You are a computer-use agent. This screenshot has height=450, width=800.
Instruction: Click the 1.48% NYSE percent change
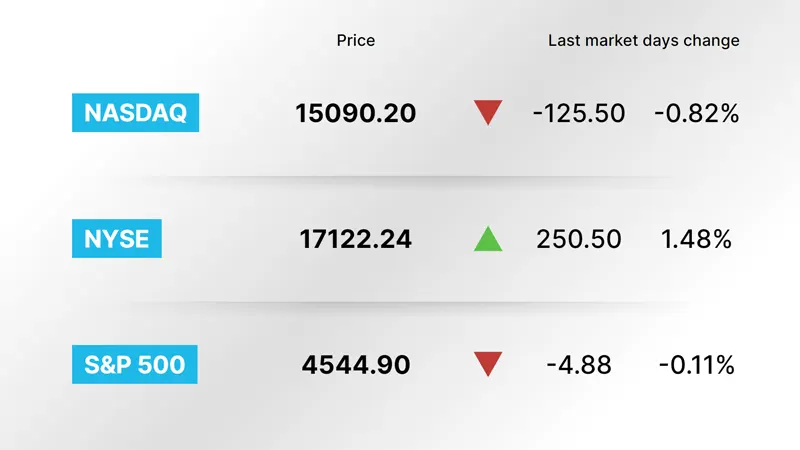(696, 239)
